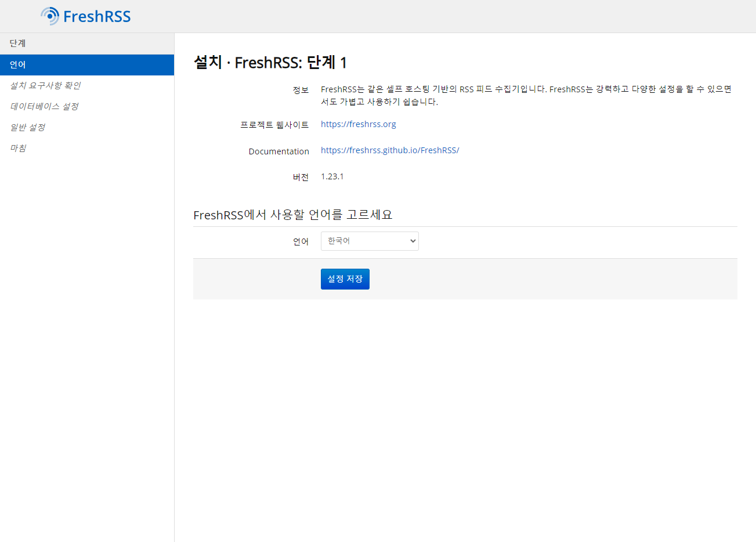Select the 언어 step in sidebar
The image size is (756, 542).
[87, 65]
